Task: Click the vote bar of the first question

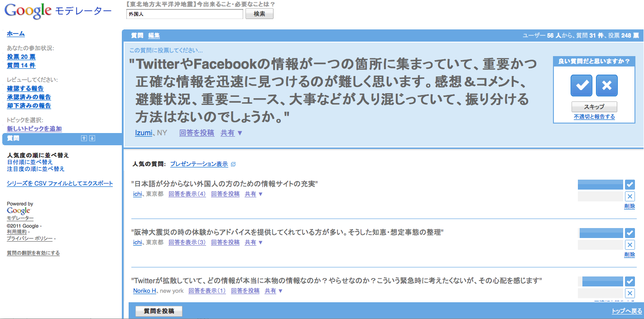Action: (x=600, y=185)
